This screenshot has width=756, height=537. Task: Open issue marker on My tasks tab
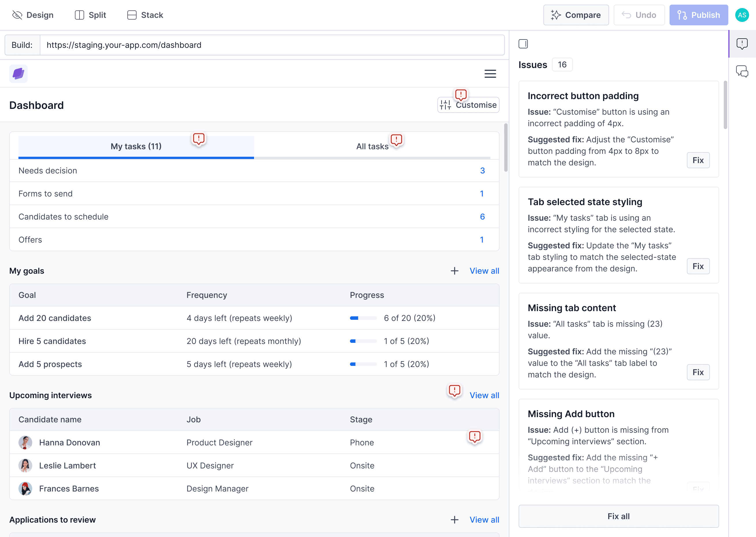pyautogui.click(x=199, y=139)
